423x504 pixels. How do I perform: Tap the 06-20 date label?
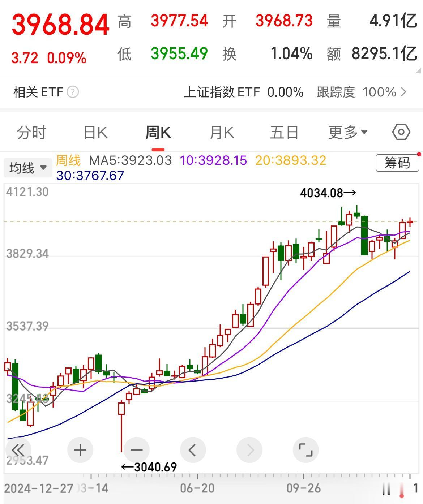[197, 488]
